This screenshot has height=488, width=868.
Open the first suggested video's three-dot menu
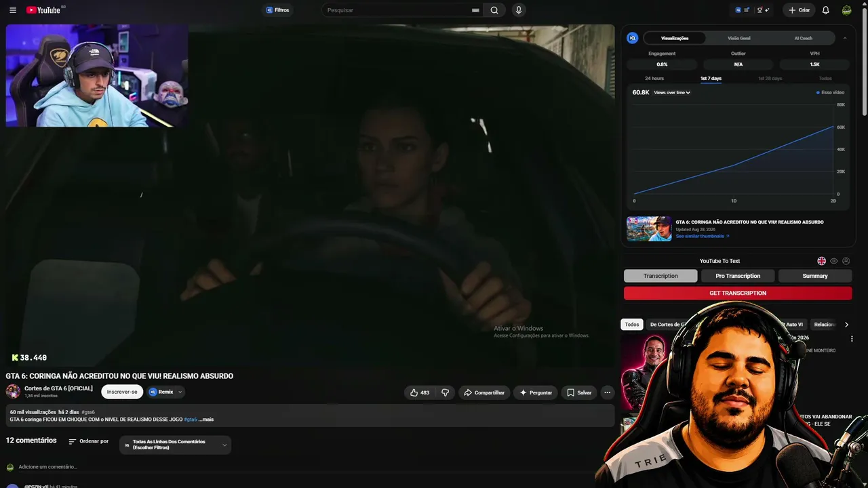(x=852, y=338)
